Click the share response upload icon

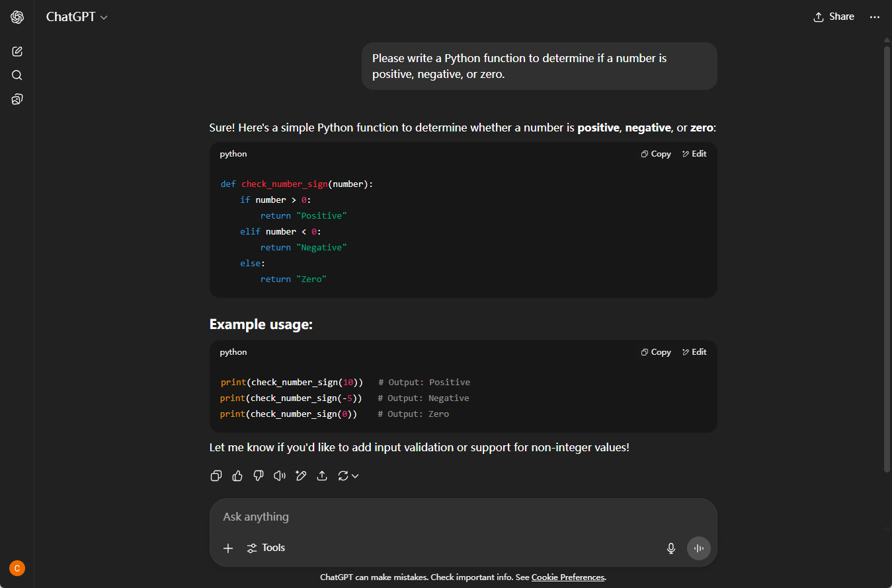tap(322, 476)
